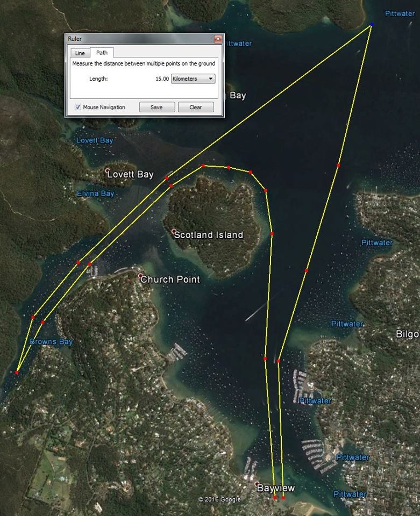420x516 pixels.
Task: Close the Ruler dialog
Action: (218, 39)
